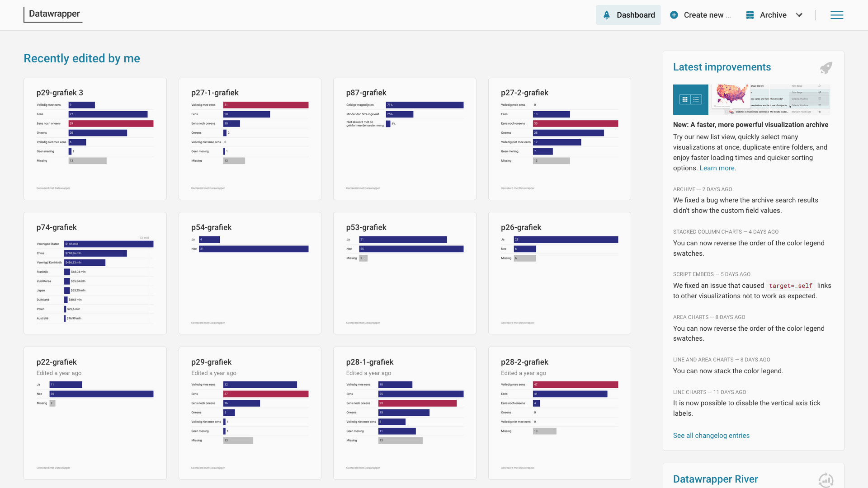868x488 pixels.
Task: Open the p87-grafiek chart card
Action: (405, 139)
